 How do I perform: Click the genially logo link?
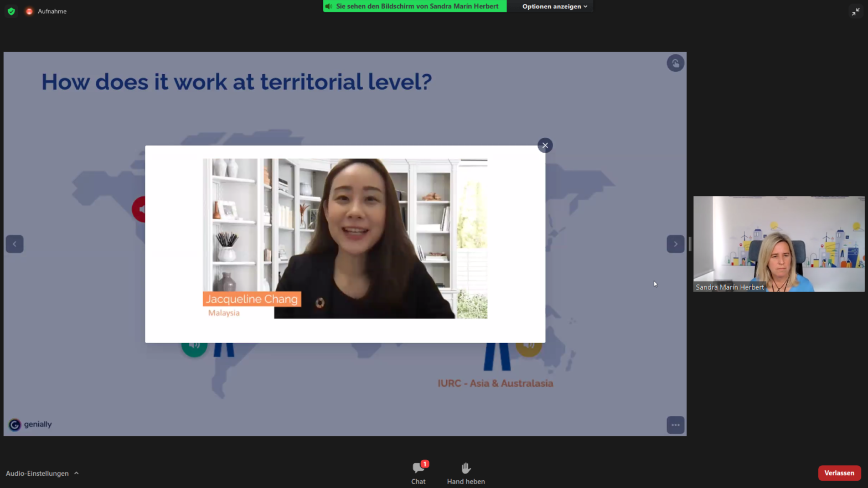coord(30,424)
